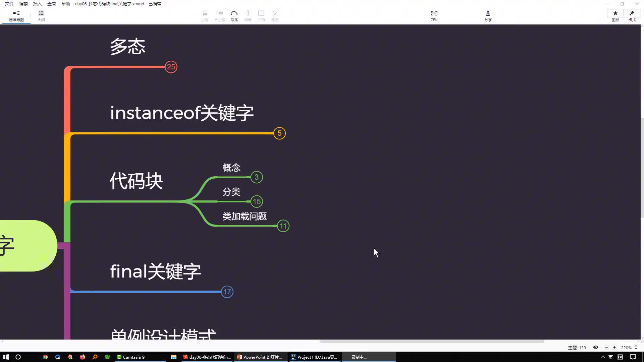The image size is (644, 362).
Task: Expand the 类加载问题 node with 11 children
Action: tap(283, 226)
